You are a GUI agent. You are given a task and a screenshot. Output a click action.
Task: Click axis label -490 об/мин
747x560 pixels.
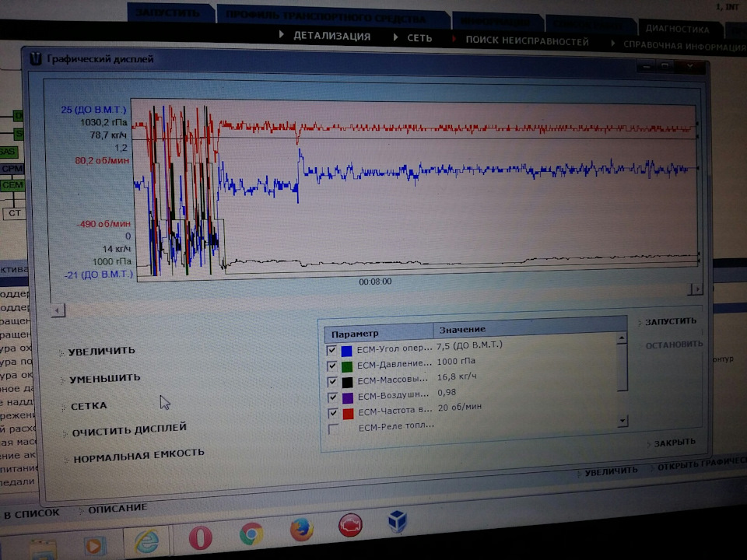click(x=103, y=223)
